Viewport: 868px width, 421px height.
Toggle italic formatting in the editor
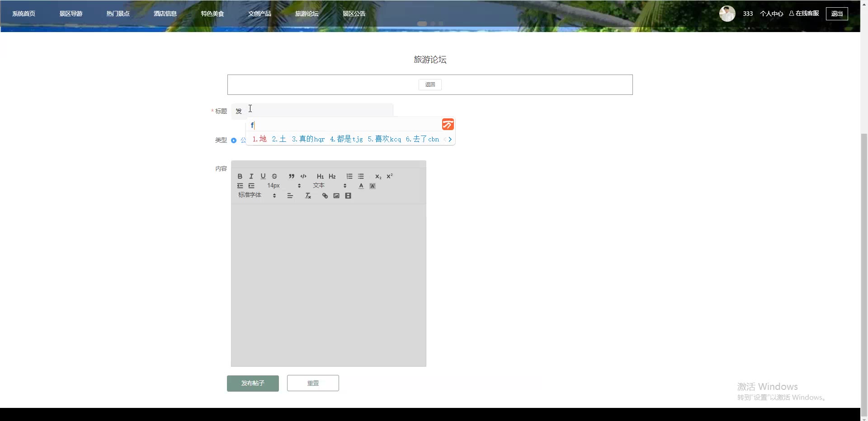tap(251, 176)
